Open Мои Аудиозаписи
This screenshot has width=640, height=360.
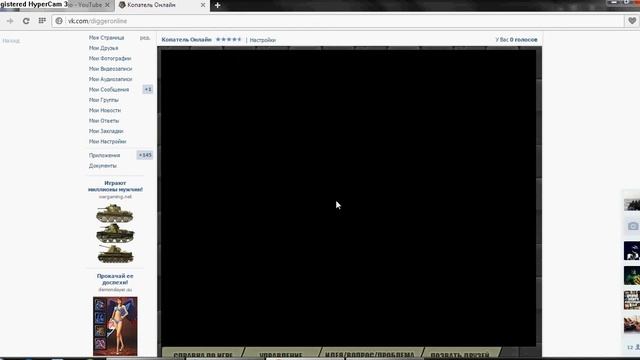click(110, 79)
